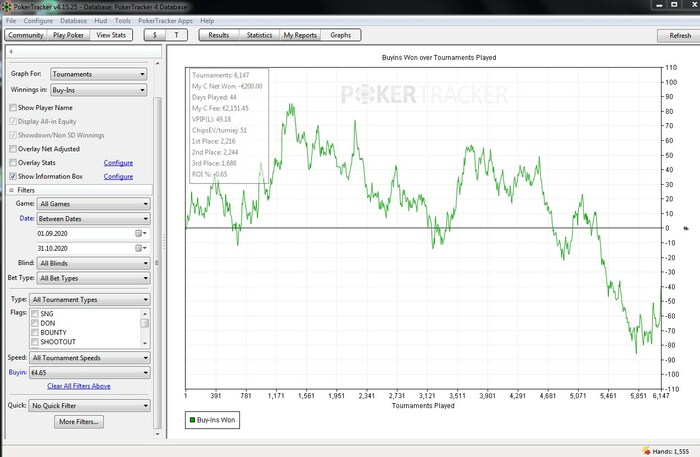This screenshot has height=457, width=700.
Task: Click the small left arrow above Graph For
Action: 11,52
